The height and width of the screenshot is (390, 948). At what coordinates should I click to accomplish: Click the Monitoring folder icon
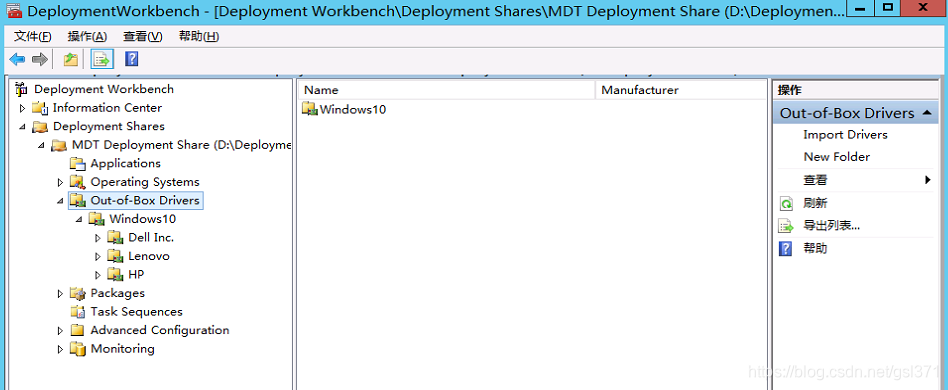tap(77, 349)
